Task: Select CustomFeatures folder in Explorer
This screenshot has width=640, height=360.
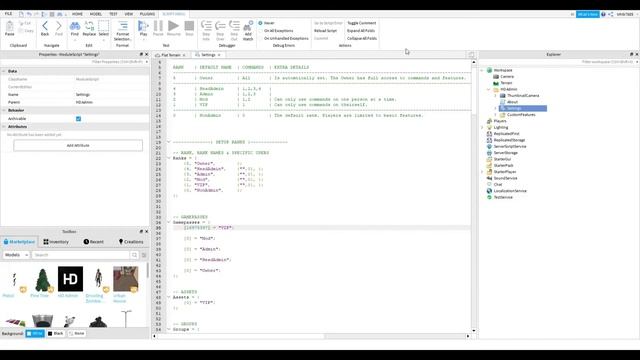Action: click(x=521, y=115)
